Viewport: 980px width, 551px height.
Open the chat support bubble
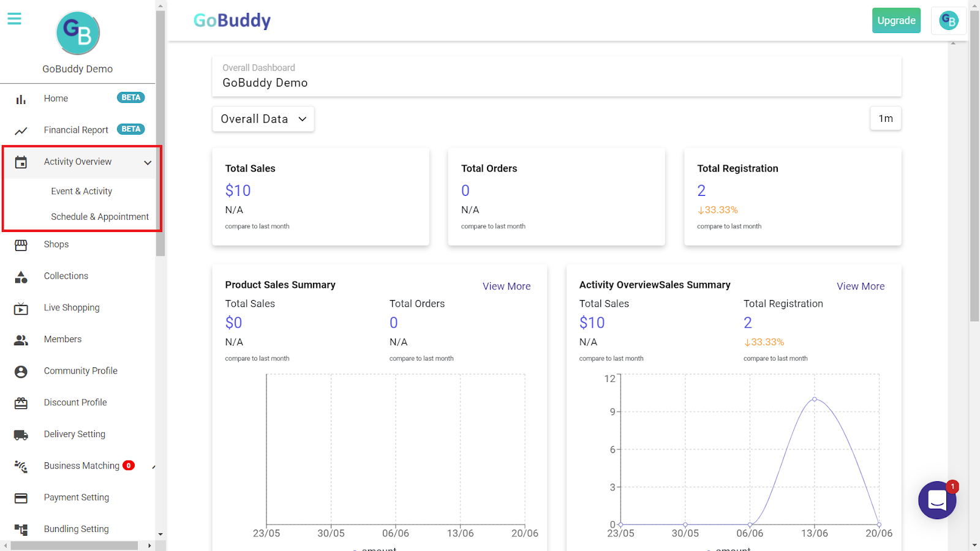pyautogui.click(x=937, y=500)
